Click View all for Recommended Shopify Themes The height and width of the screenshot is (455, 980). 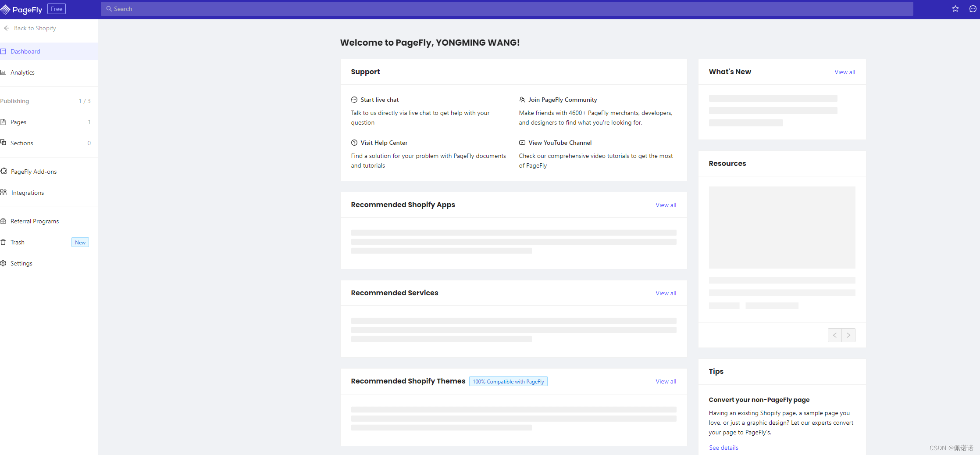click(x=666, y=381)
